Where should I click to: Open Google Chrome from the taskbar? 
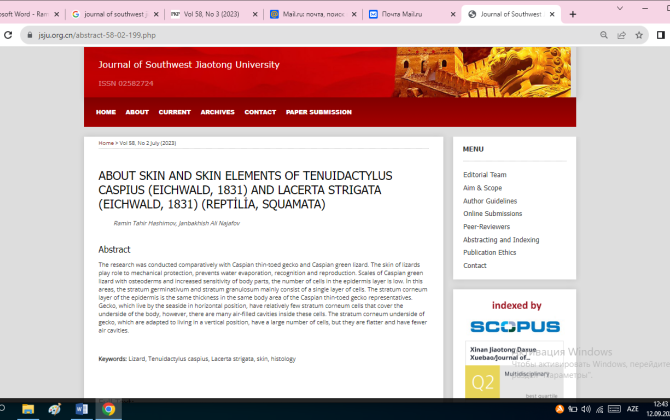pos(108,409)
